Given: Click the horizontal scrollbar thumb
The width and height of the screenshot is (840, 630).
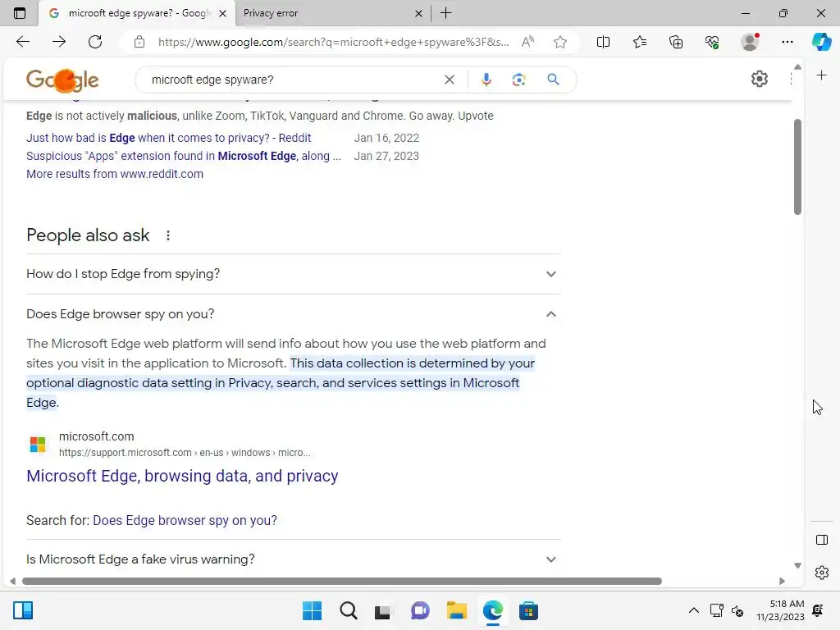Looking at the screenshot, I should [342, 582].
